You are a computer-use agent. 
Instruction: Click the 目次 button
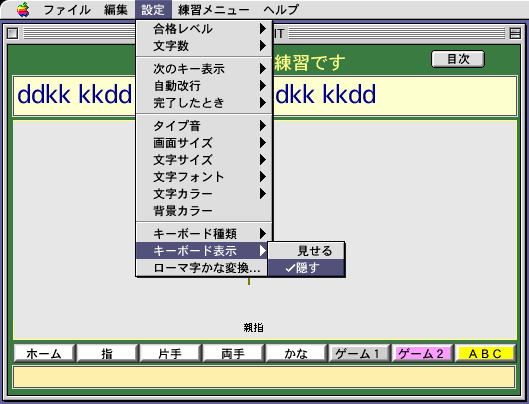click(x=458, y=59)
